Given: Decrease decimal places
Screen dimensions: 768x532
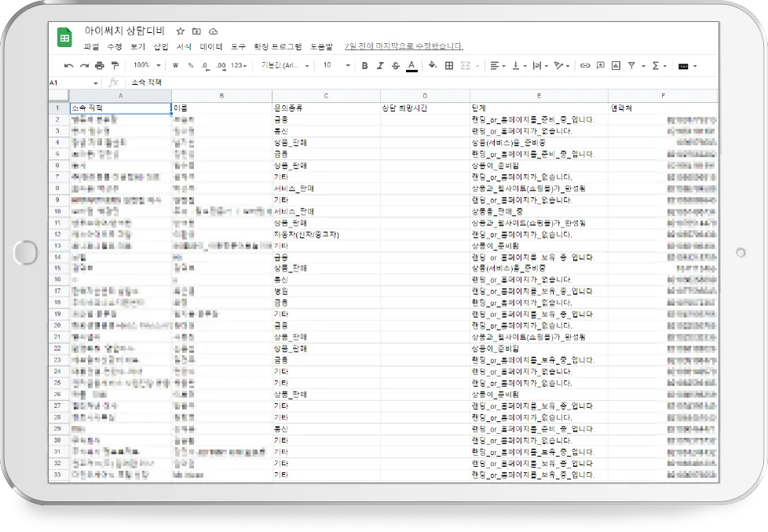Looking at the screenshot, I should point(205,66).
